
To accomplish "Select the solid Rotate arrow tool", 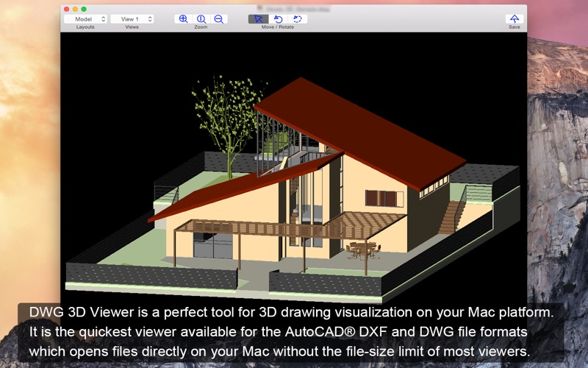I will point(279,19).
